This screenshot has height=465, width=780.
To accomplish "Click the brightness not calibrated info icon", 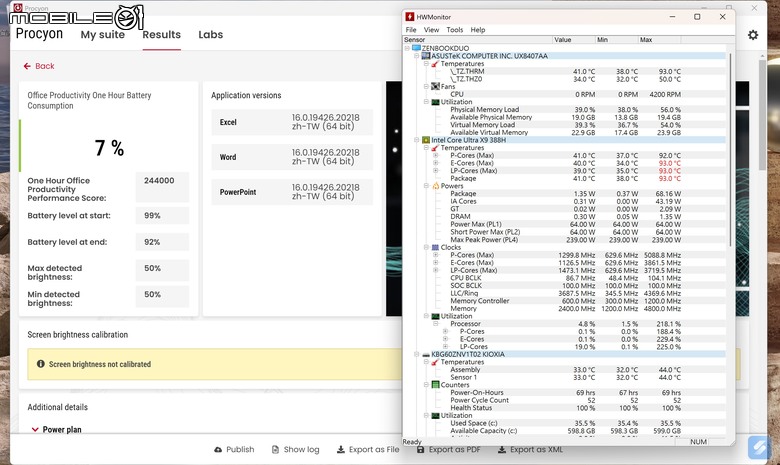I will [x=40, y=365].
